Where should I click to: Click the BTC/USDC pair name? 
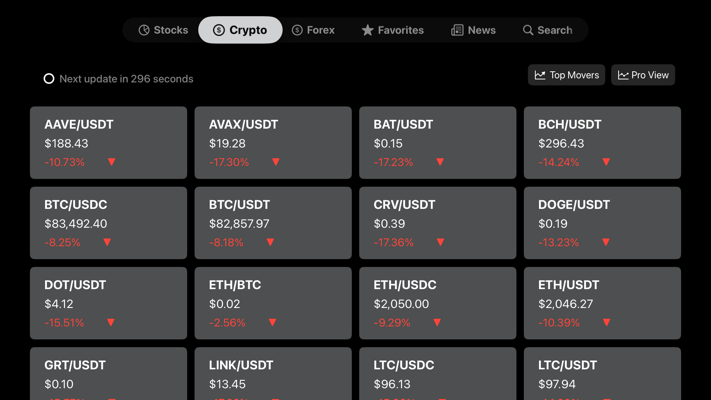pyautogui.click(x=76, y=205)
